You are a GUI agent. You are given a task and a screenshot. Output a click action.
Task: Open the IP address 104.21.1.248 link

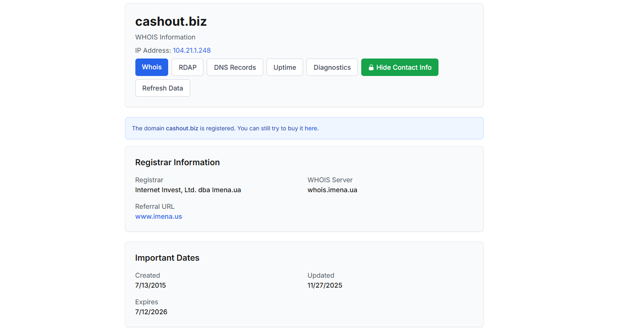click(191, 50)
